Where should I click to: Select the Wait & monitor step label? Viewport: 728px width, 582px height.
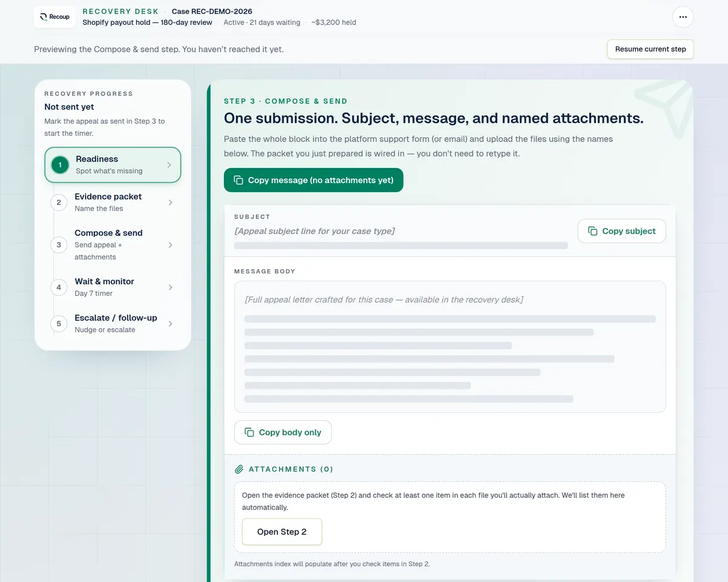point(104,281)
